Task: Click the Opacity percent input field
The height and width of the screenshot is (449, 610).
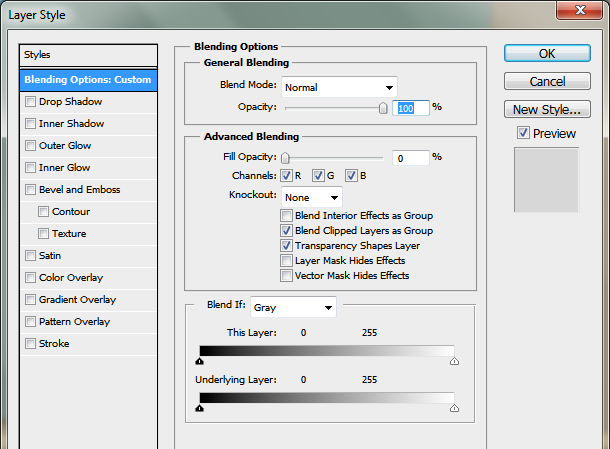Action: [x=411, y=108]
